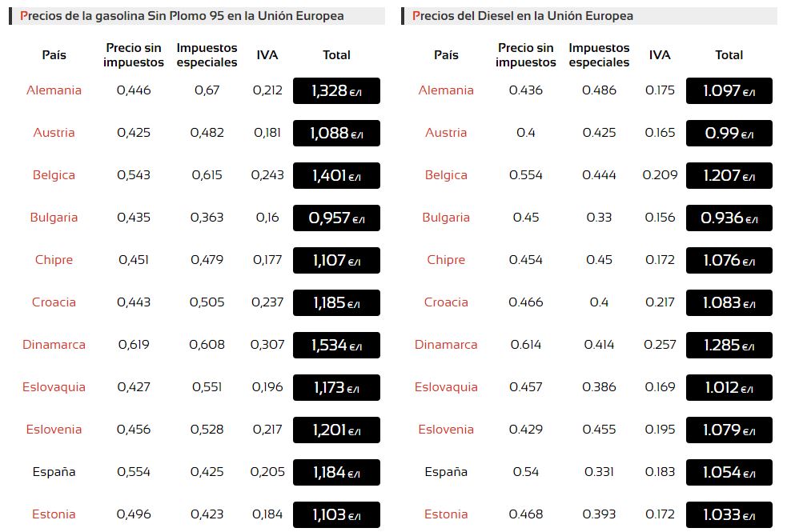
Task: Click the 0.936 €/l Bulgaria Diesel total
Action: (729, 218)
